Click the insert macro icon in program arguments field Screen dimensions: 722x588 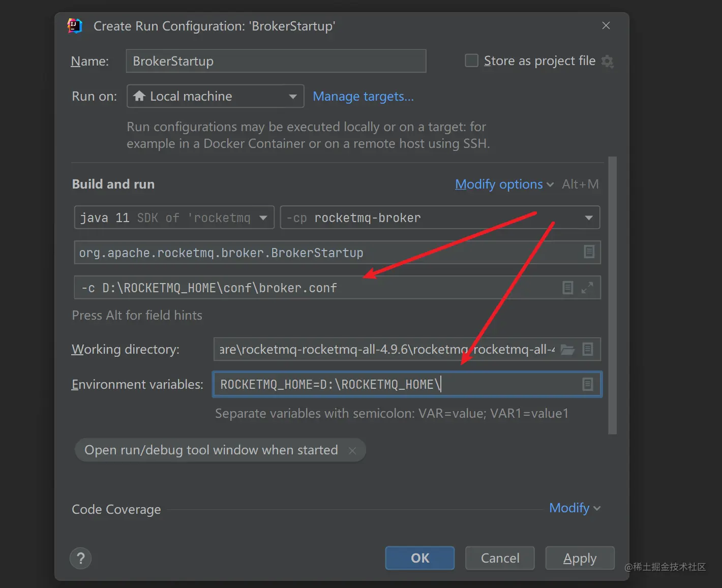click(x=568, y=288)
